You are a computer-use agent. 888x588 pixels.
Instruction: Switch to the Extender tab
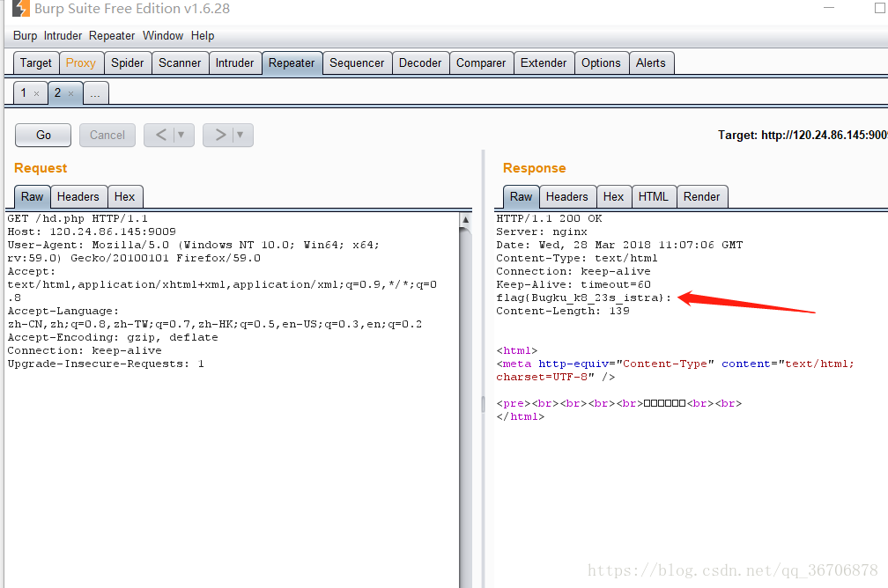pos(544,62)
